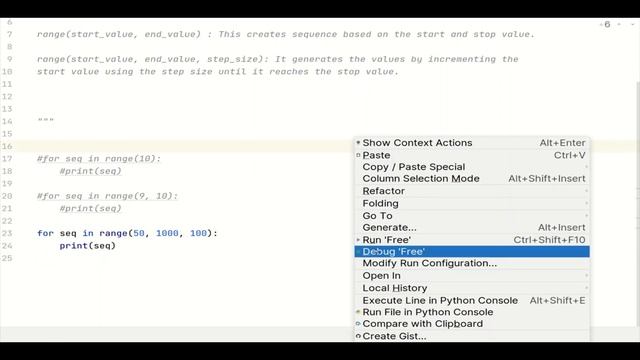The height and width of the screenshot is (360, 640).
Task: Choose Execute Line in Python Console
Action: (x=472, y=300)
